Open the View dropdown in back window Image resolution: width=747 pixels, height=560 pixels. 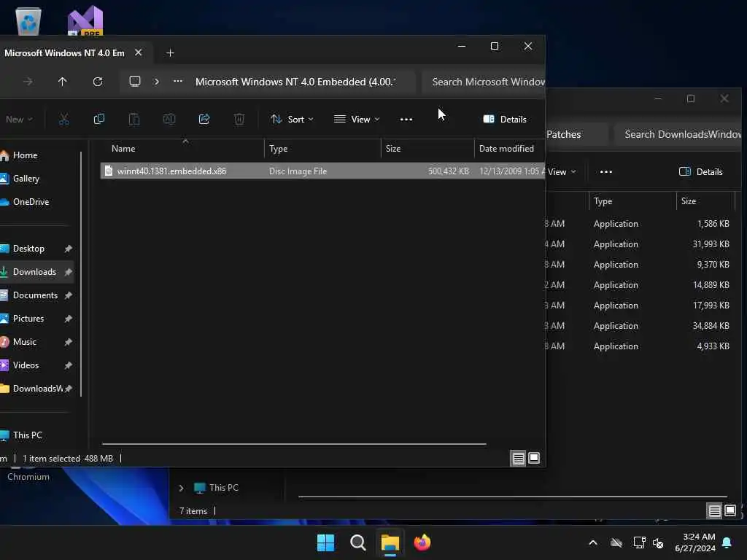(x=562, y=172)
